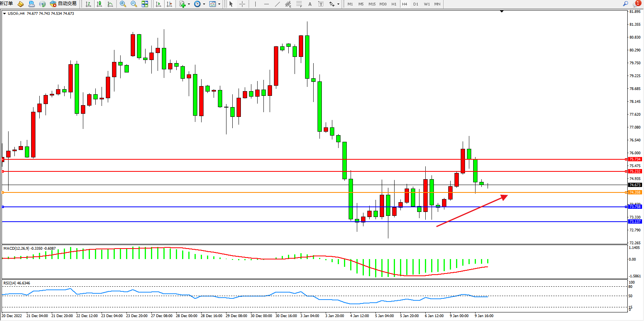Select the Crosshair tool
Screen dimensions: 644x321
242,4
